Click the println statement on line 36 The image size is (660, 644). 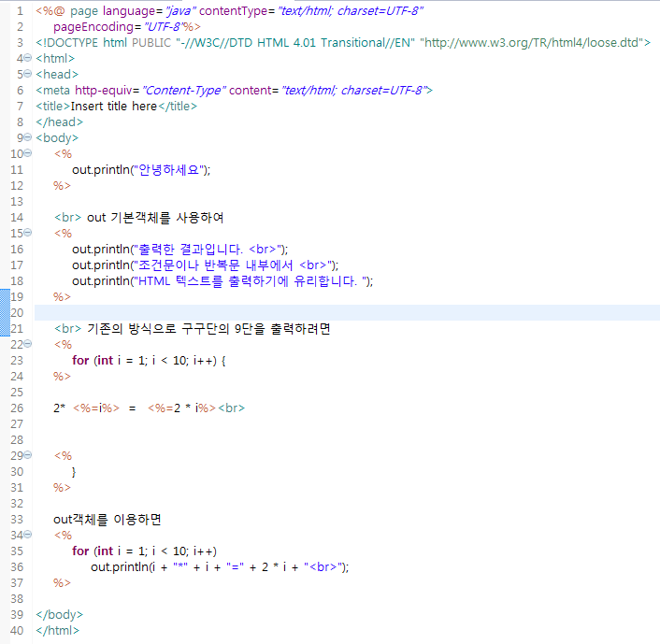click(x=220, y=567)
